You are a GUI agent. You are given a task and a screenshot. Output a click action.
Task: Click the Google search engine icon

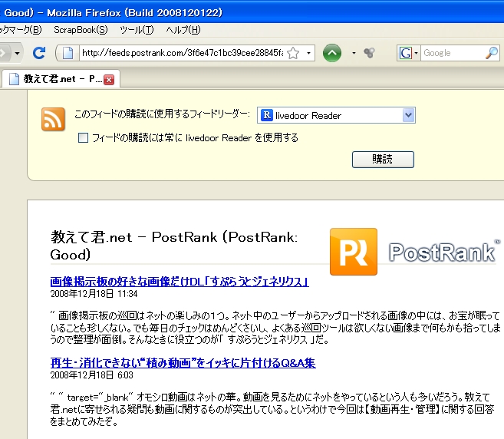pyautogui.click(x=405, y=53)
